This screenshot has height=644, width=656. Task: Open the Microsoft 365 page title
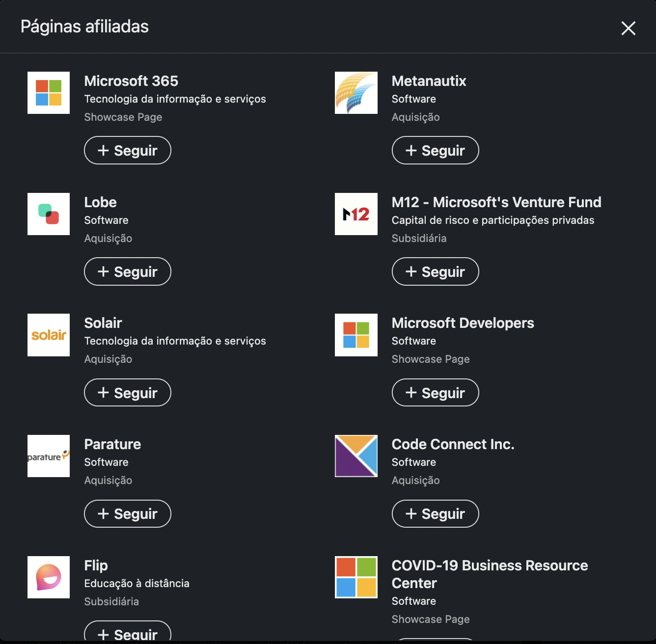click(x=131, y=81)
